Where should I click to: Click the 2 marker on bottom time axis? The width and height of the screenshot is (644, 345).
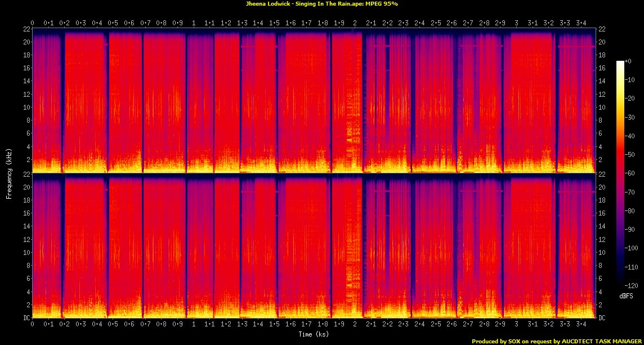pyautogui.click(x=355, y=325)
